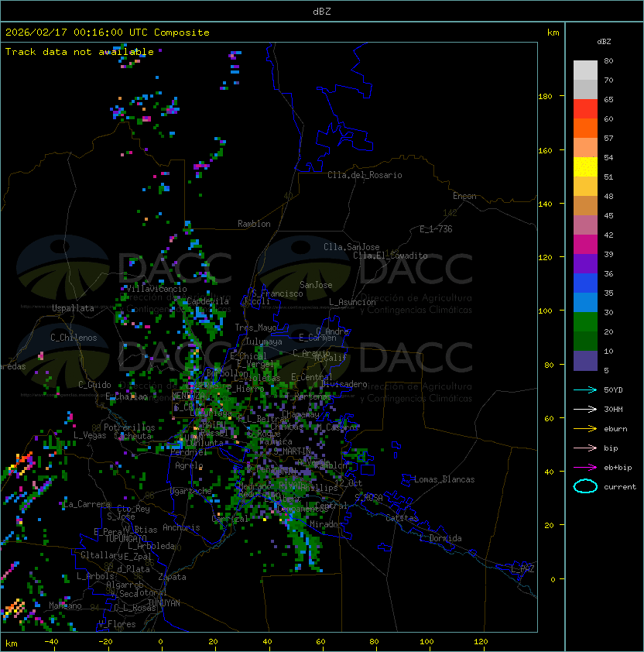Click the 180 tick on vertical axis
The height and width of the screenshot is (652, 644).
pyautogui.click(x=545, y=97)
